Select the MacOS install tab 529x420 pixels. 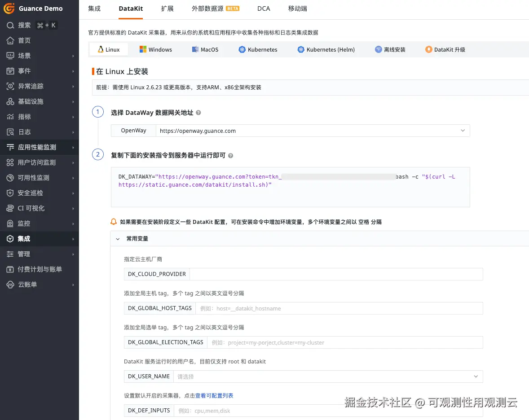(x=205, y=49)
